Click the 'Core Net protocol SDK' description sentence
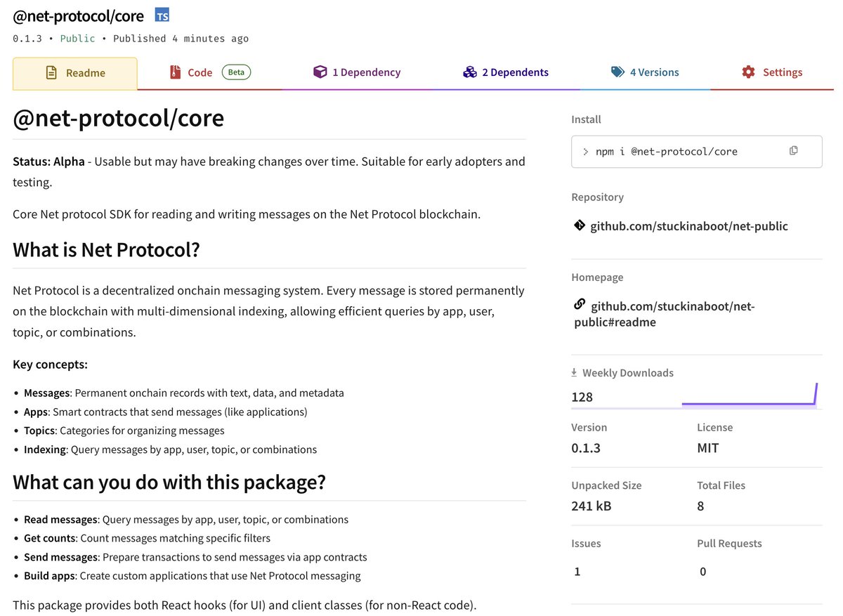The width and height of the screenshot is (843, 616). tap(247, 214)
